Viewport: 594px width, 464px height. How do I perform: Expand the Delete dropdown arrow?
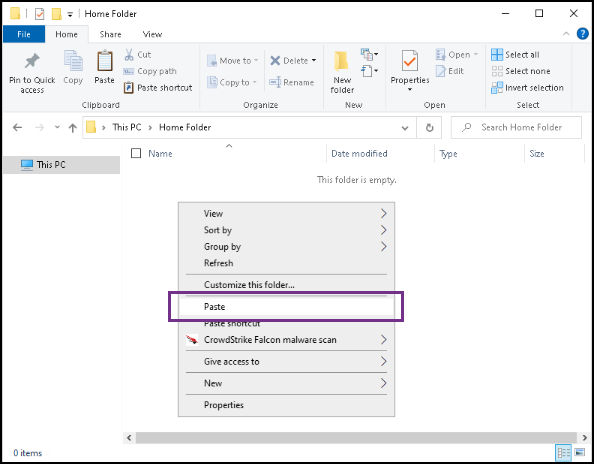coord(314,61)
